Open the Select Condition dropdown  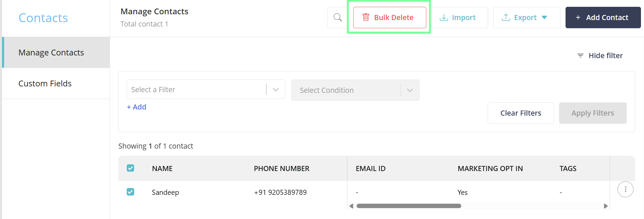355,90
